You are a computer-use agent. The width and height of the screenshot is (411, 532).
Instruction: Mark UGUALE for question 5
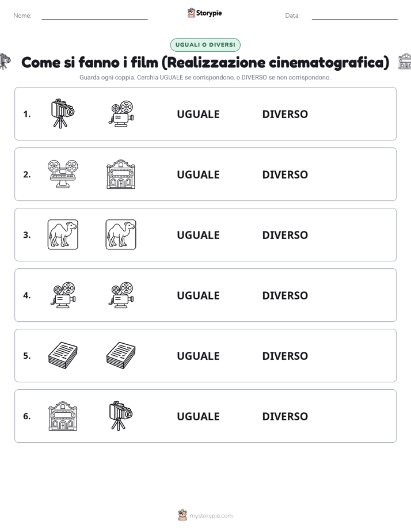point(198,356)
